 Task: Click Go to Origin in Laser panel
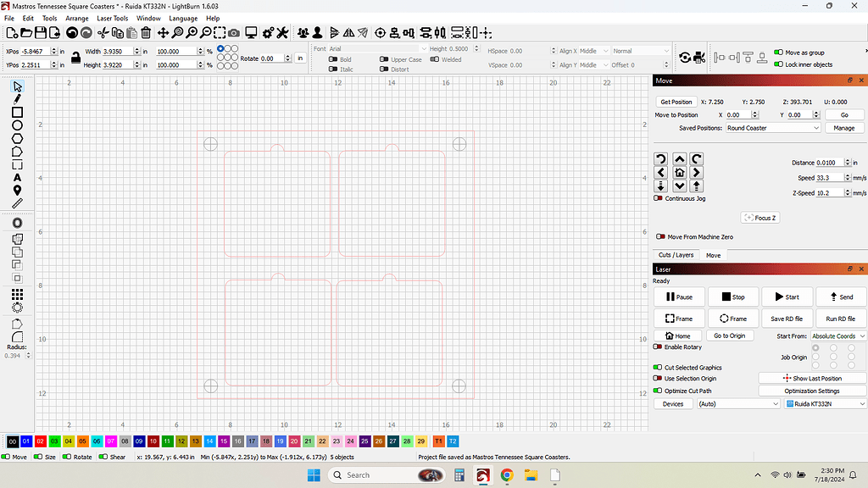click(x=730, y=335)
